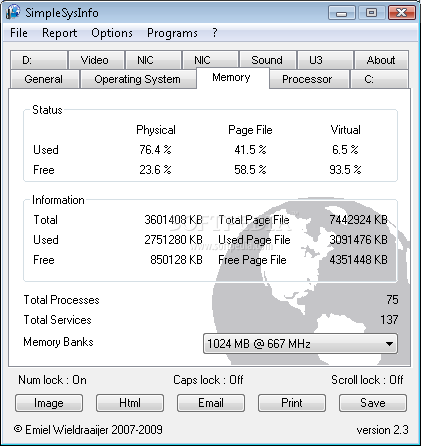Click the Total Services count 137

coord(389,320)
